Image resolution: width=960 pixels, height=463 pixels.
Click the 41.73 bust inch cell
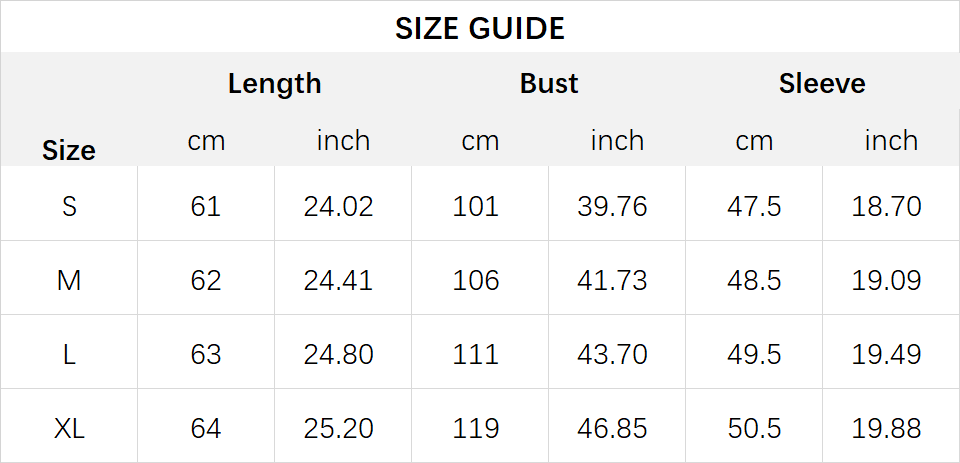click(612, 280)
